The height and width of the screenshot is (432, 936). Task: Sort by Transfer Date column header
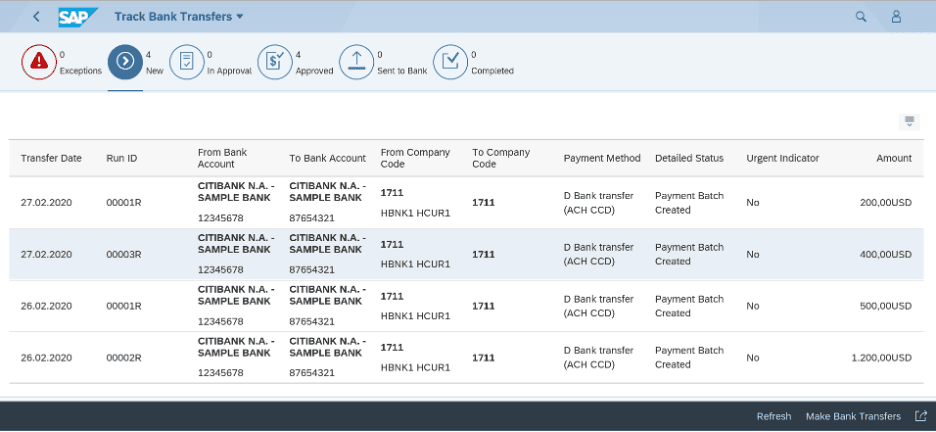coord(51,158)
